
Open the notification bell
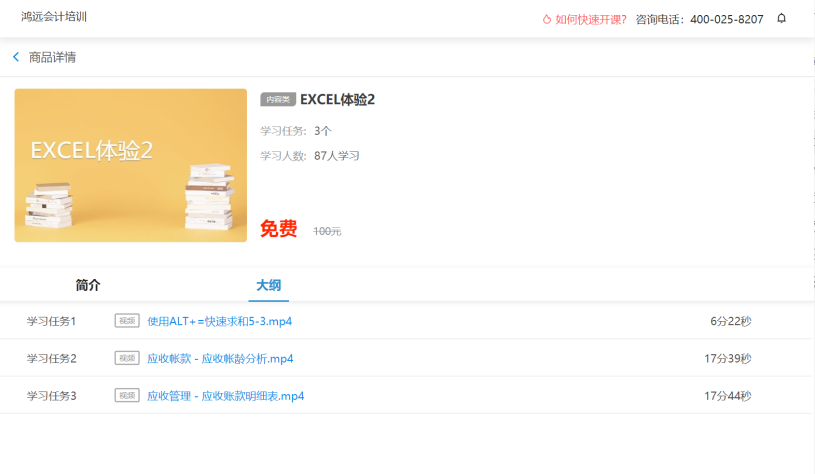781,19
